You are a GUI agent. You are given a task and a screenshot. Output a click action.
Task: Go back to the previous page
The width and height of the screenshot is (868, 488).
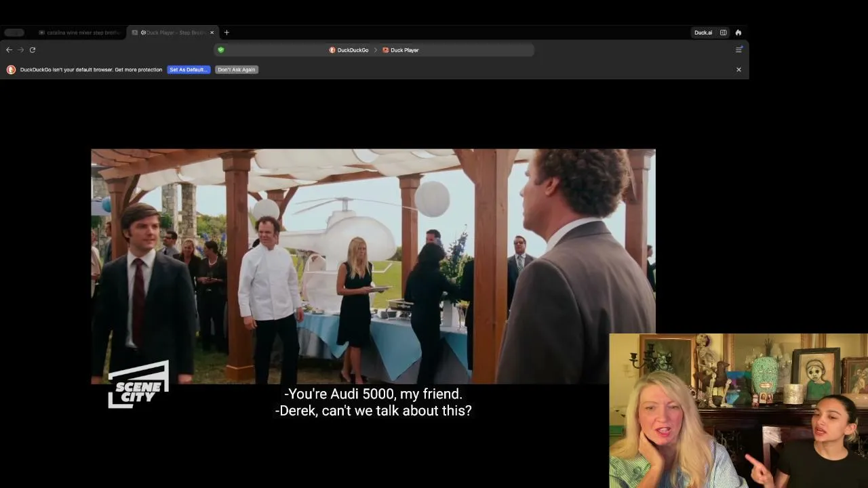pyautogui.click(x=9, y=49)
